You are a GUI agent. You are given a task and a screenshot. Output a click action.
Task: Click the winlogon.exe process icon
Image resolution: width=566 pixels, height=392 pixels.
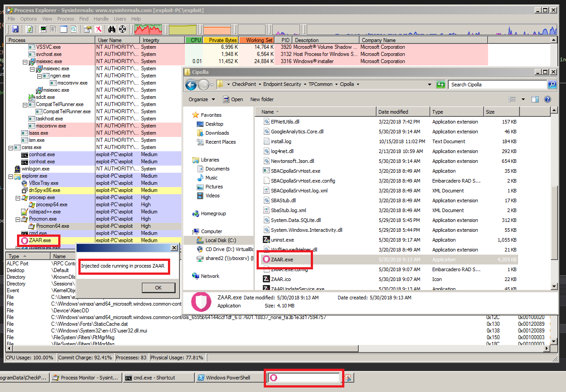(x=17, y=169)
